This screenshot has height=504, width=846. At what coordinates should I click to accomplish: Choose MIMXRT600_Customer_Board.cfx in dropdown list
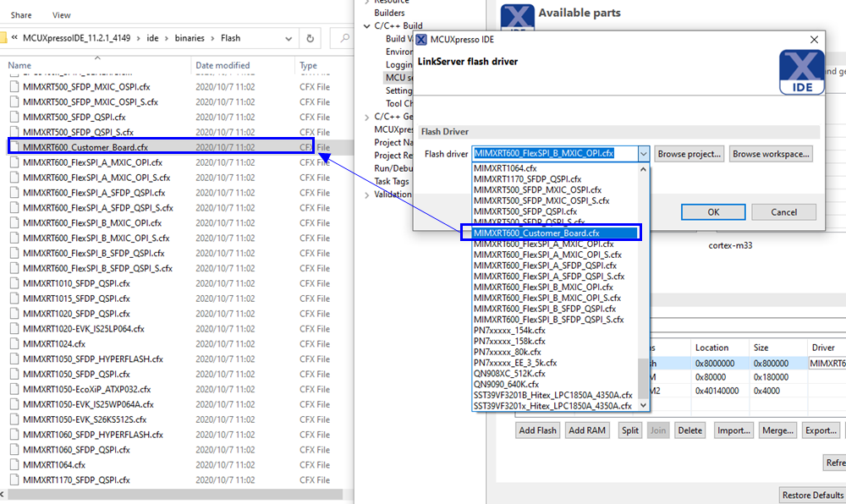coord(555,233)
